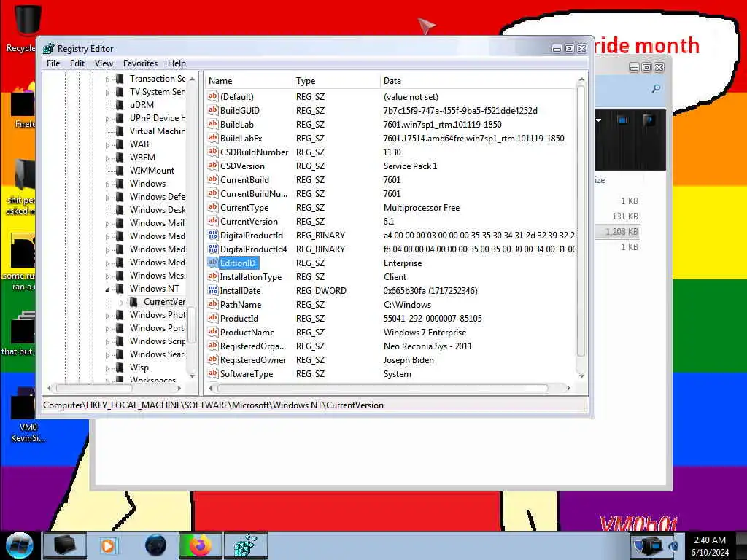
Task: Click the CSDVersion string icon
Action: pos(213,166)
